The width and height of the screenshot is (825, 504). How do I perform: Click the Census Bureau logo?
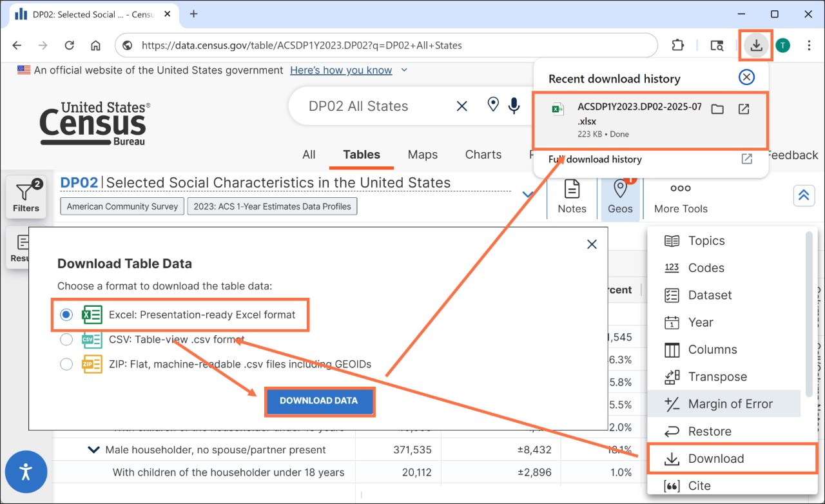pos(95,123)
